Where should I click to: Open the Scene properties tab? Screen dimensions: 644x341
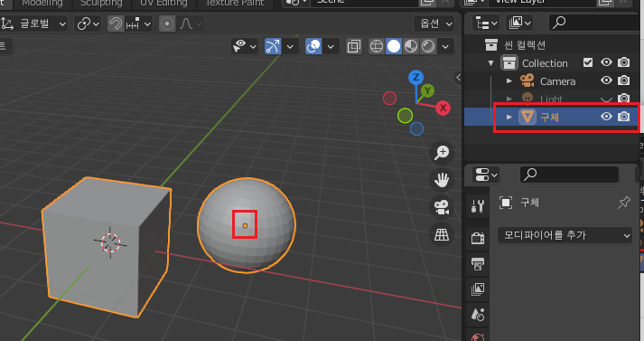(478, 315)
